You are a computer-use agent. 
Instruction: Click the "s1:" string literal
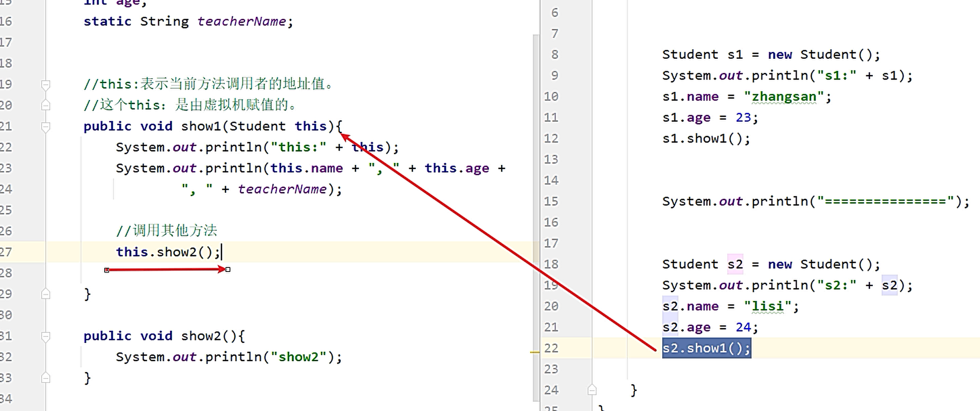836,76
